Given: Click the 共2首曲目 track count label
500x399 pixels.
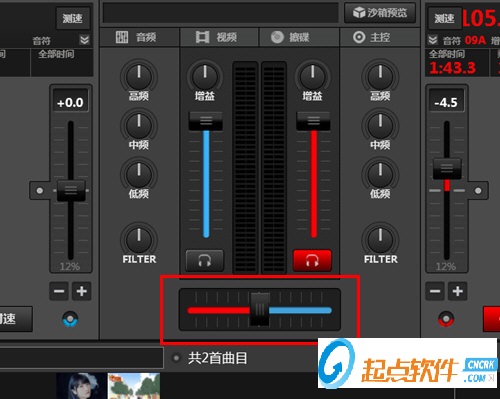Looking at the screenshot, I should pos(218,358).
